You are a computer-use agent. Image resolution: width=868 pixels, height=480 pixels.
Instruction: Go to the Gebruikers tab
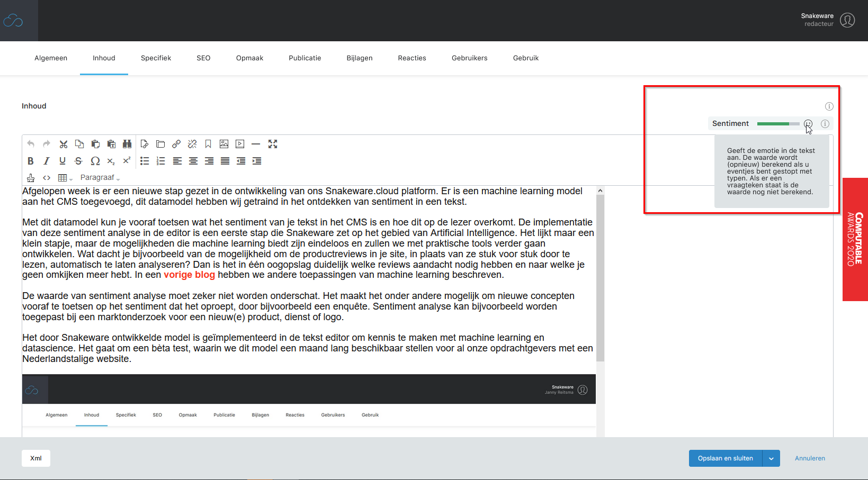pos(469,58)
